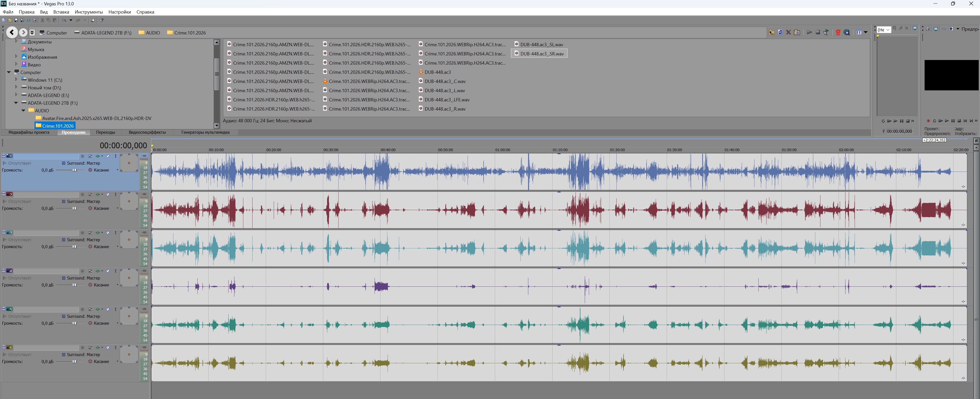The width and height of the screenshot is (980, 399).
Task: Mute audio track 1
Action: click(108, 156)
